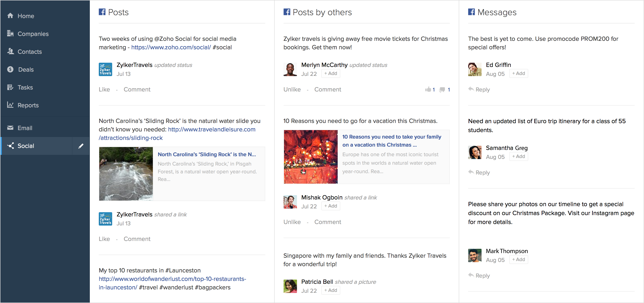Open Mark Thompson's profile picture
The image size is (644, 303).
pyautogui.click(x=475, y=255)
